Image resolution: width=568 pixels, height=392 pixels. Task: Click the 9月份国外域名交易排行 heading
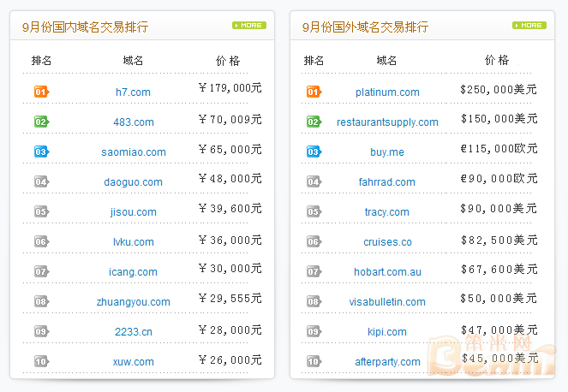click(365, 27)
